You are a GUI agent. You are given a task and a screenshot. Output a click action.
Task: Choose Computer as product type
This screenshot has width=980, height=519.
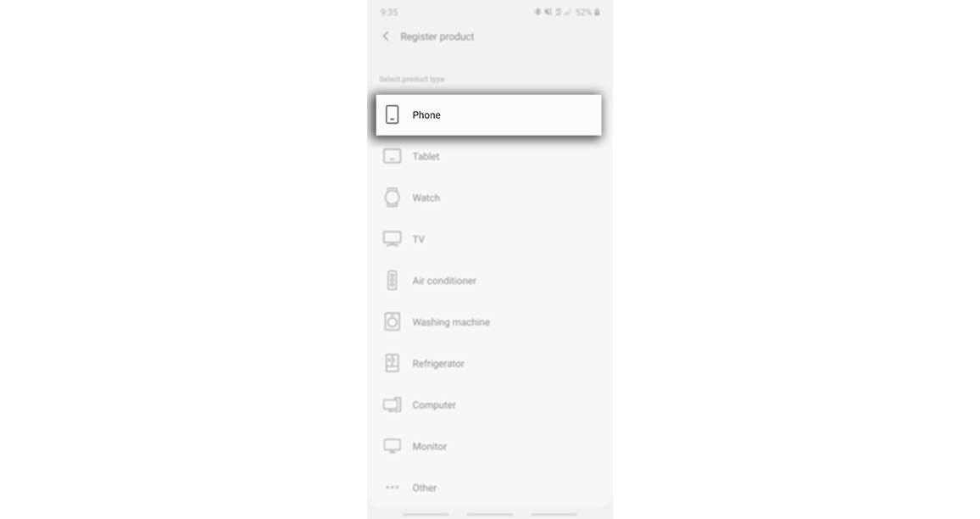pyautogui.click(x=489, y=405)
